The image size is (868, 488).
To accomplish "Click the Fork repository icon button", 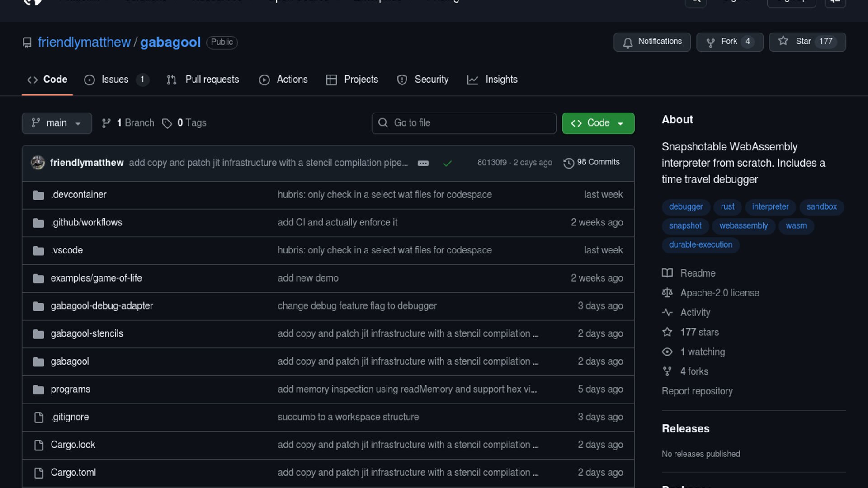I will tap(711, 42).
